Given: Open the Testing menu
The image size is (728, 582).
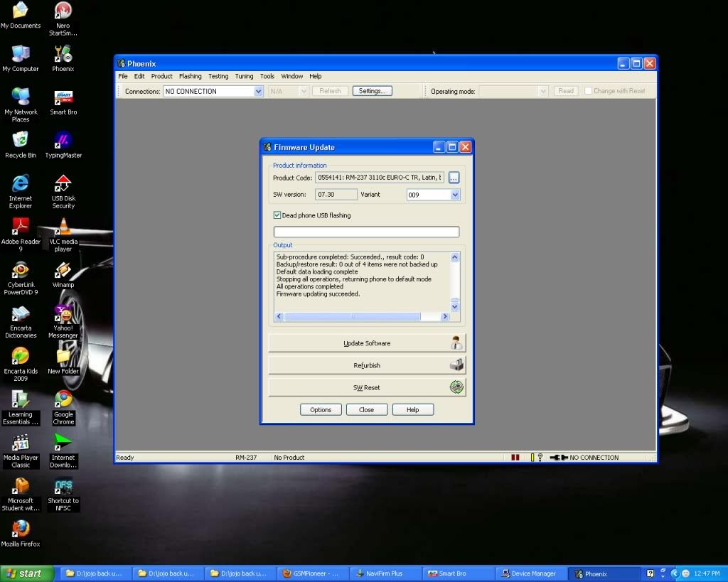Looking at the screenshot, I should (218, 76).
